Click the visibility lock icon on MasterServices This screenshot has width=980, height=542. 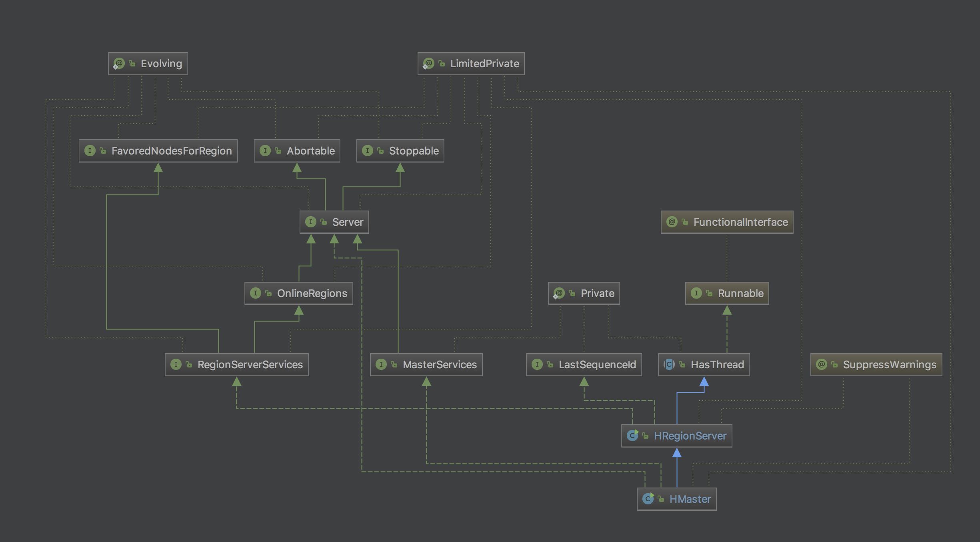click(x=394, y=365)
